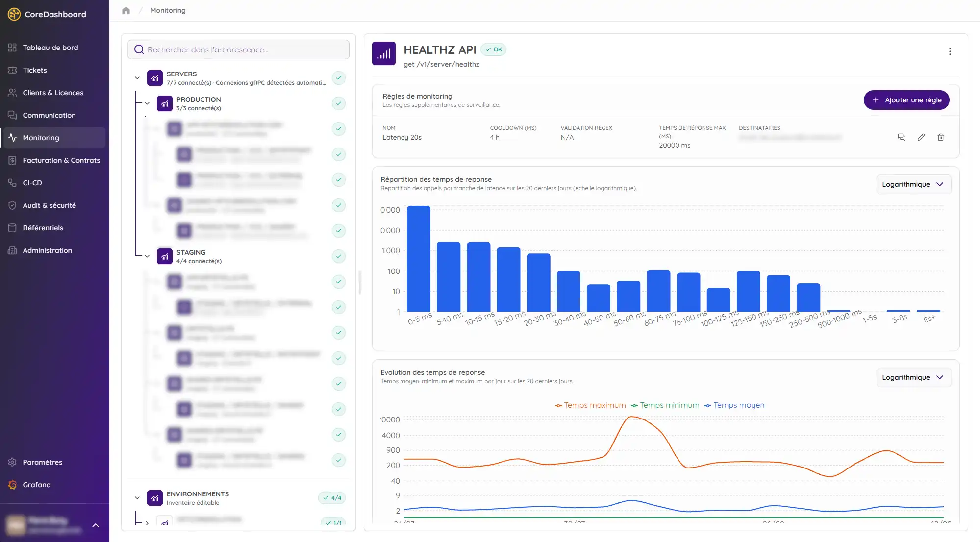
Task: Click the search magnifier icon in tree panel
Action: [139, 49]
